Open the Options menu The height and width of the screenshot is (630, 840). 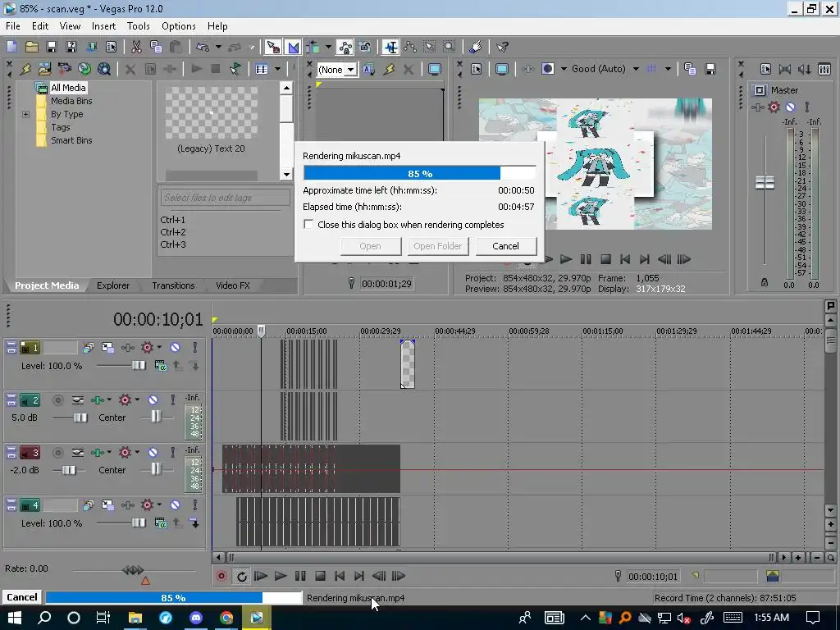(x=178, y=26)
